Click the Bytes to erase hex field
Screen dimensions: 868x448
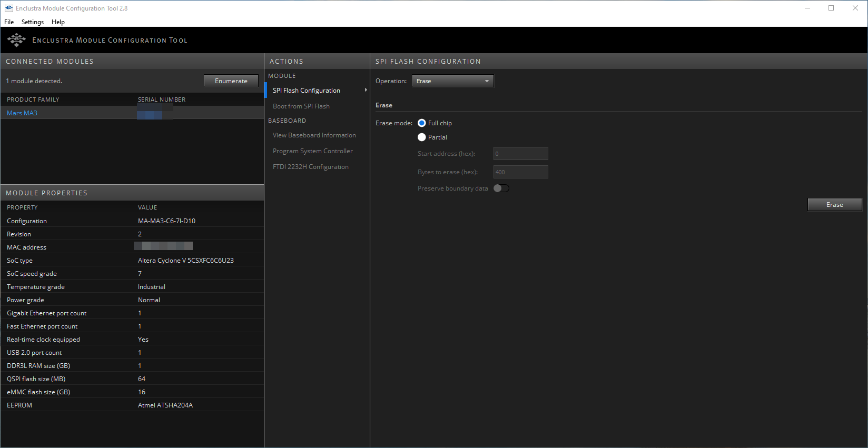pyautogui.click(x=521, y=172)
